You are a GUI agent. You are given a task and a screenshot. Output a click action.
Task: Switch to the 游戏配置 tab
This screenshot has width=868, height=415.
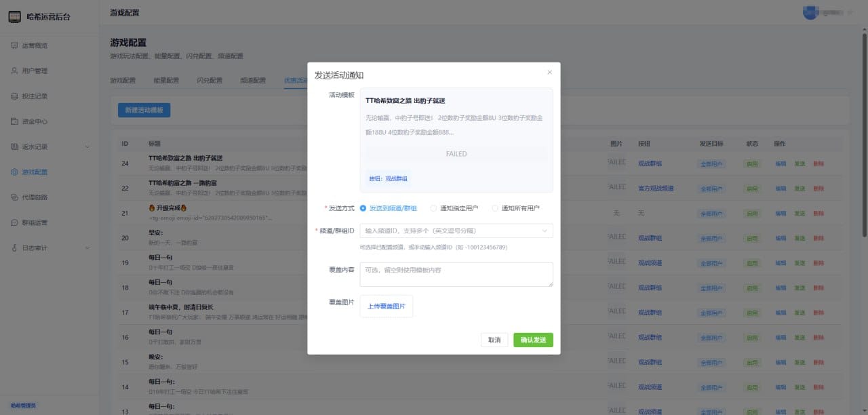[x=123, y=80]
